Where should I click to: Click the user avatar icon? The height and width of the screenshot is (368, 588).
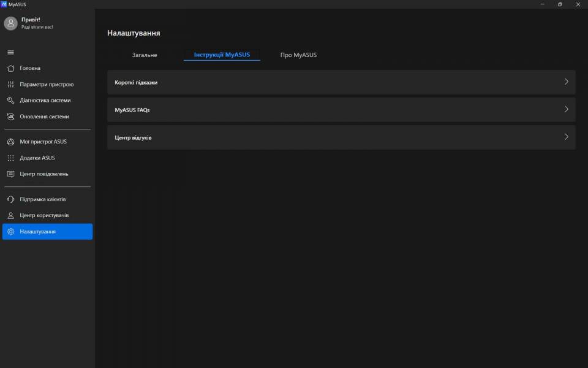pyautogui.click(x=10, y=23)
